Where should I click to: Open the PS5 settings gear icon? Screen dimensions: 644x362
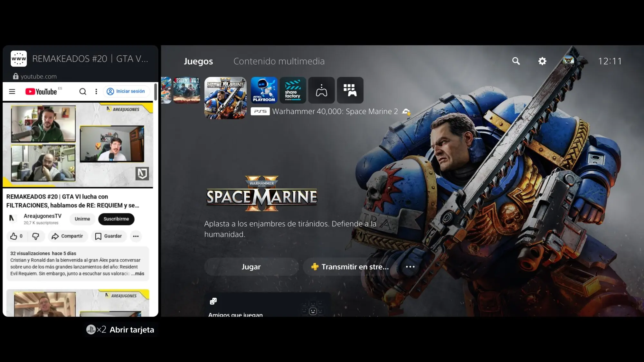542,61
